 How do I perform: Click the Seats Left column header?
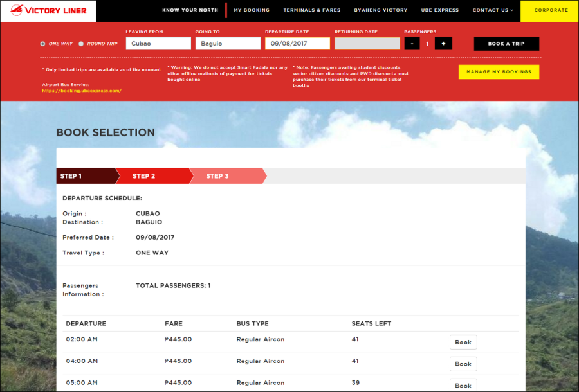pyautogui.click(x=371, y=323)
